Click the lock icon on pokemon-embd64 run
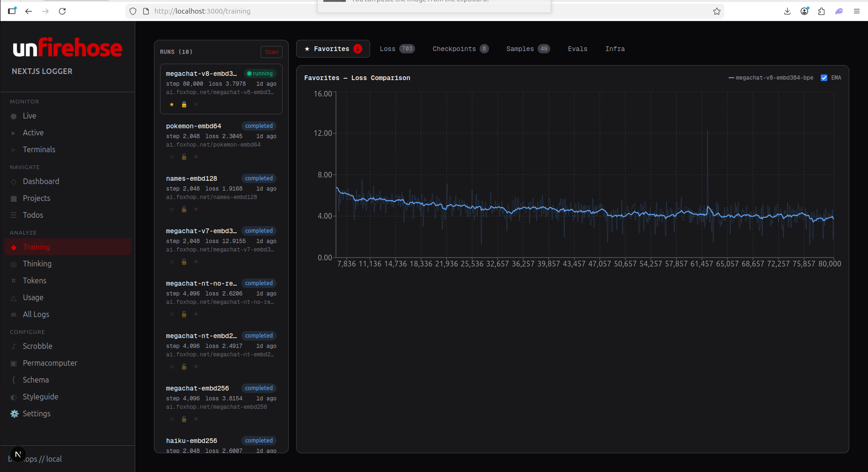The image size is (868, 472). [184, 157]
